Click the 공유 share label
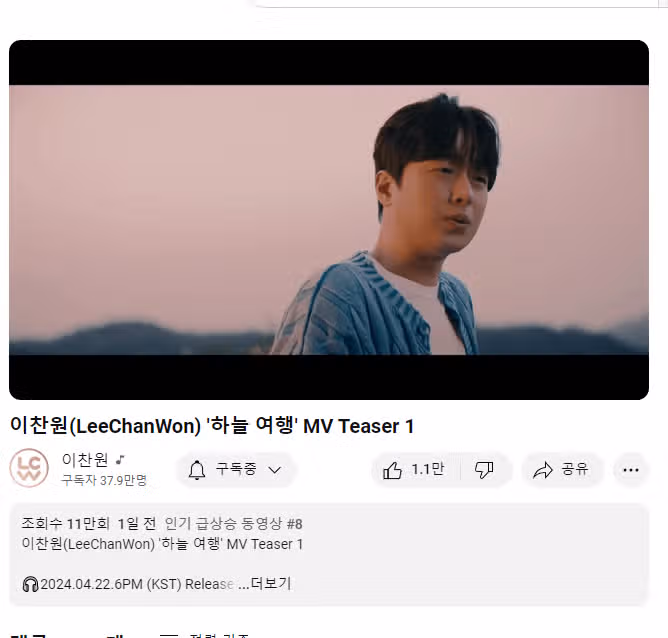668x638 pixels. pos(575,469)
